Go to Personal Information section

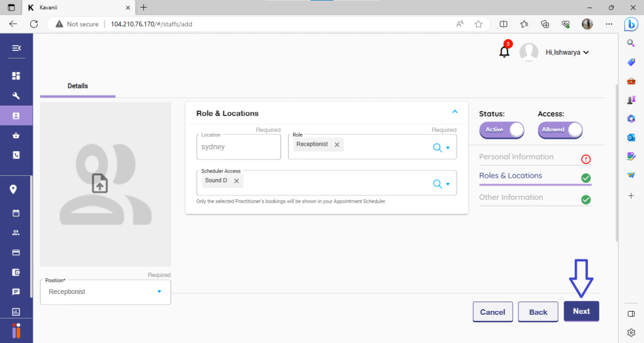click(516, 157)
